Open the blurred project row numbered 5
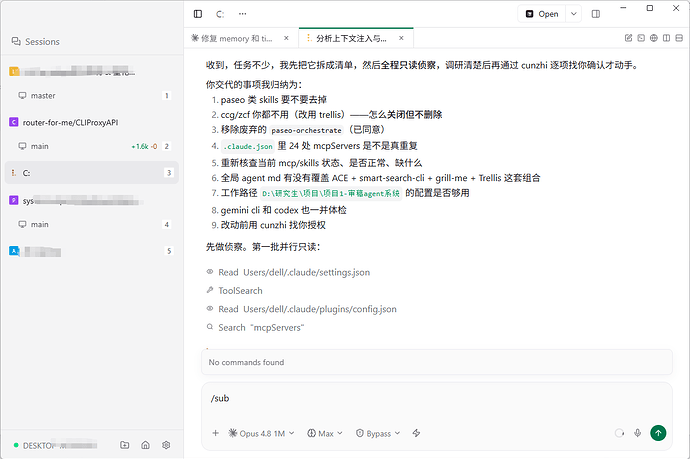Viewport: 690px width, 459px height. (92, 251)
